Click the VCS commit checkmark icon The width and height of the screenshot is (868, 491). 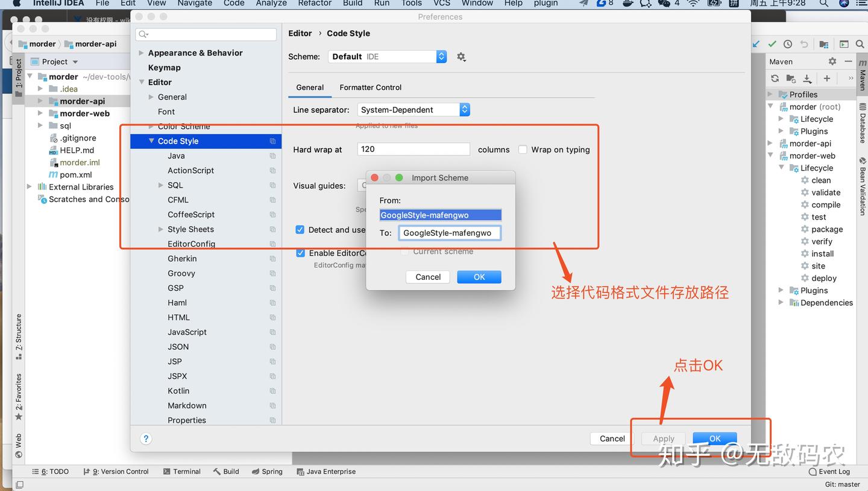pyautogui.click(x=772, y=44)
